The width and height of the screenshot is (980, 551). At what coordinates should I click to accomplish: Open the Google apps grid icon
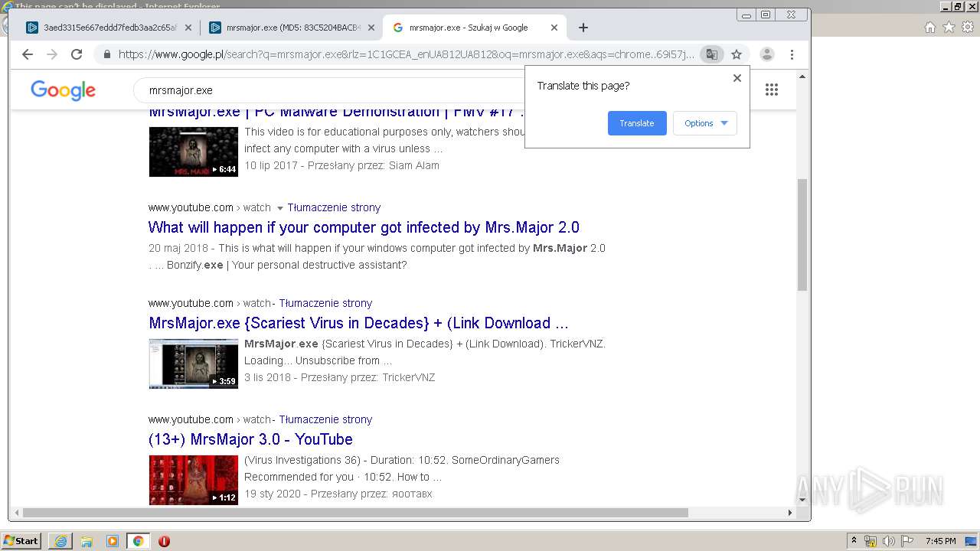pyautogui.click(x=772, y=90)
